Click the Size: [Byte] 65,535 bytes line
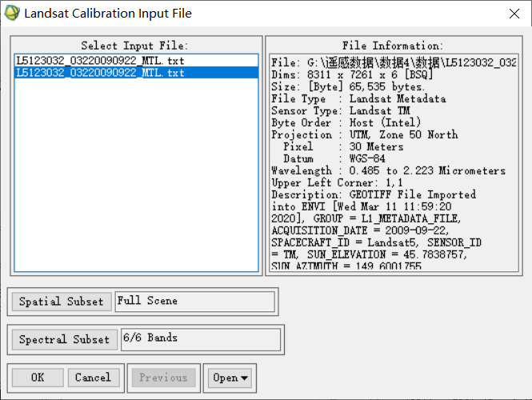The image size is (532, 400). [348, 87]
